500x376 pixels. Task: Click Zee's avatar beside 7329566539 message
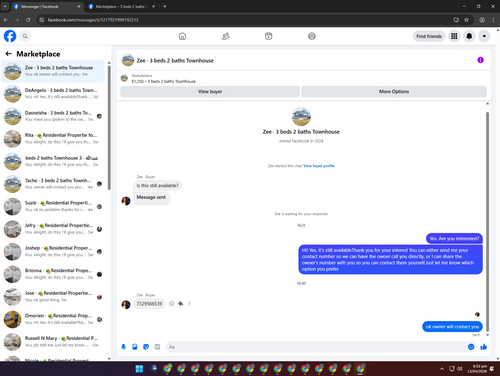coord(126,304)
